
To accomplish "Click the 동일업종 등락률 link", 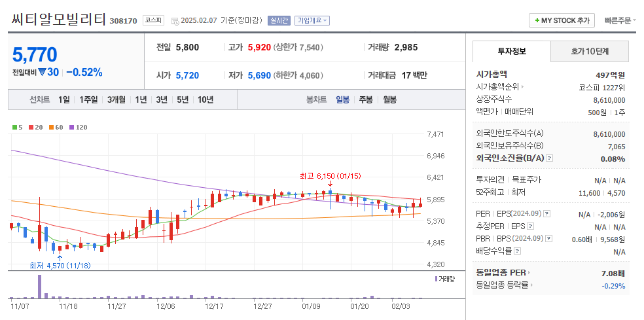I will tap(502, 285).
